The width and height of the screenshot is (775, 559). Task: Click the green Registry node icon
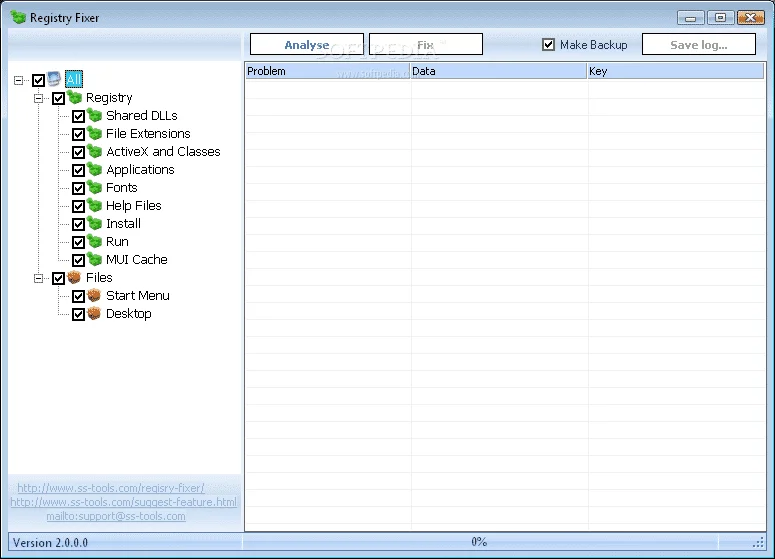74,97
